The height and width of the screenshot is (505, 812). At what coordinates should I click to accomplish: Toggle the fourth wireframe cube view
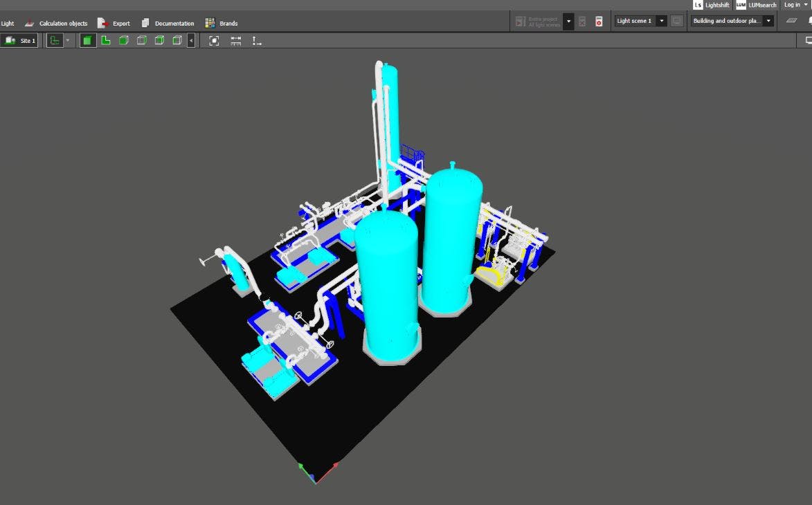(141, 41)
